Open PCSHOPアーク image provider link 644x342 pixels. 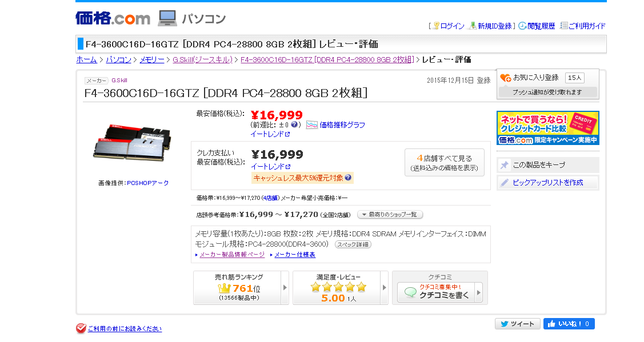(x=148, y=183)
